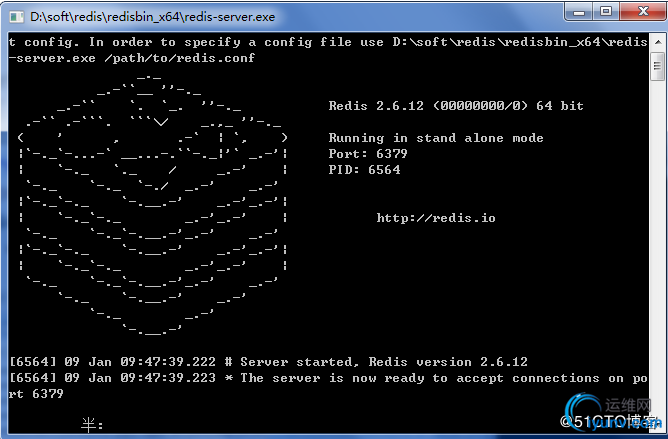This screenshot has height=439, width=668.
Task: Click the http://redis.io text
Action: pos(436,218)
